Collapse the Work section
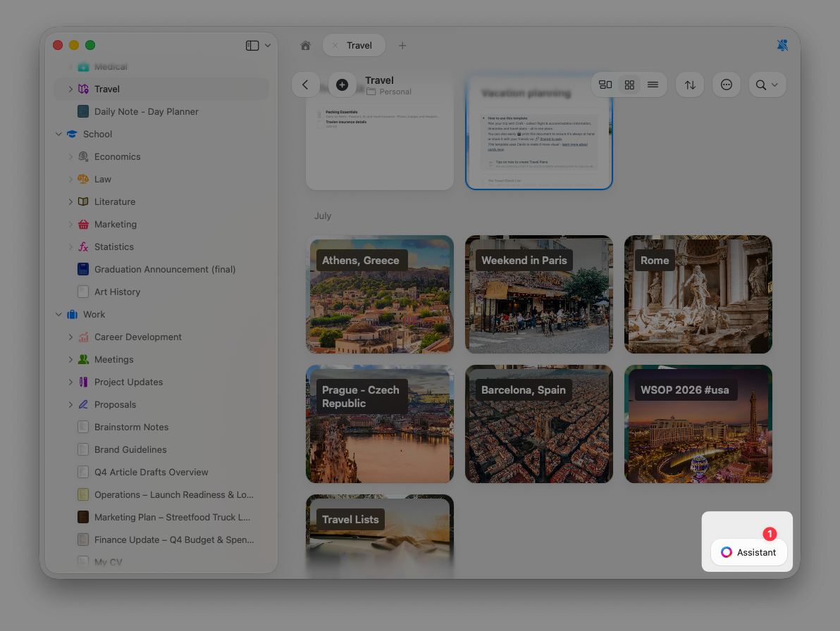The image size is (840, 631). pos(58,314)
